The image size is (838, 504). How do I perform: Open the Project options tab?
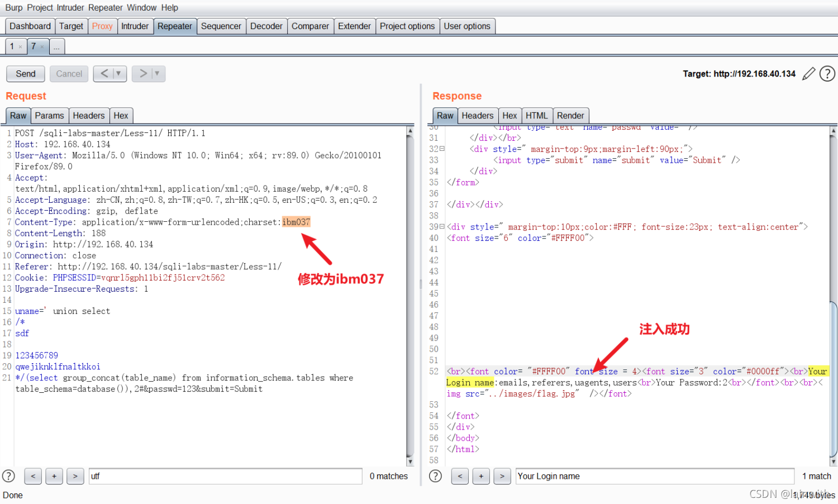[x=407, y=26]
